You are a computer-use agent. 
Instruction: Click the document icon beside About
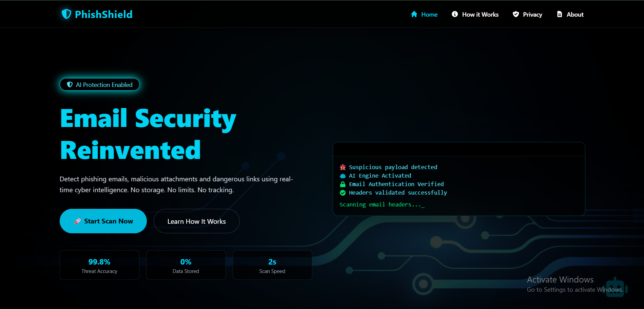[559, 14]
